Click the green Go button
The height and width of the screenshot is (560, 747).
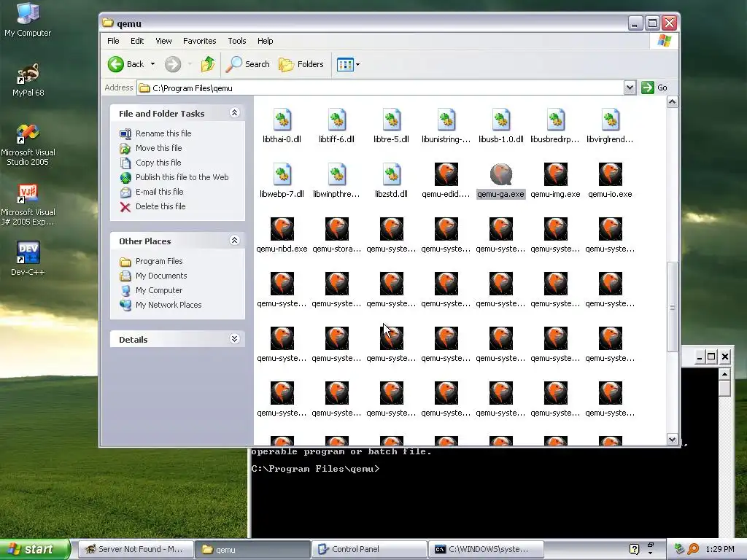[654, 87]
